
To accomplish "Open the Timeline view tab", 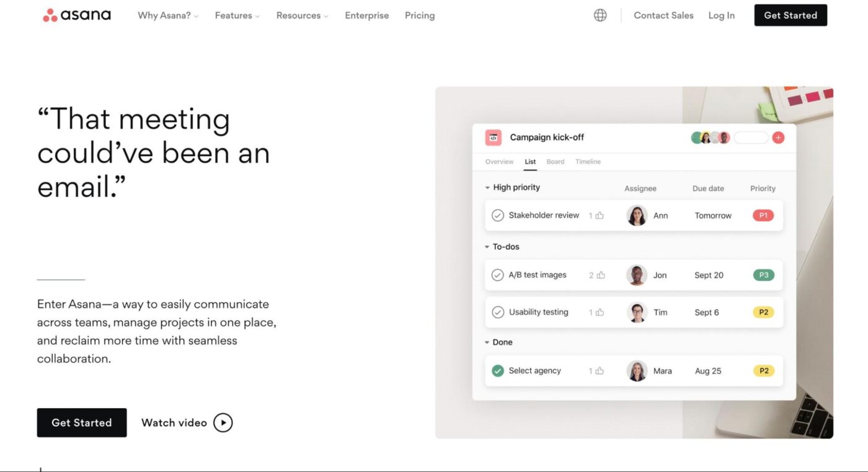I will point(587,162).
